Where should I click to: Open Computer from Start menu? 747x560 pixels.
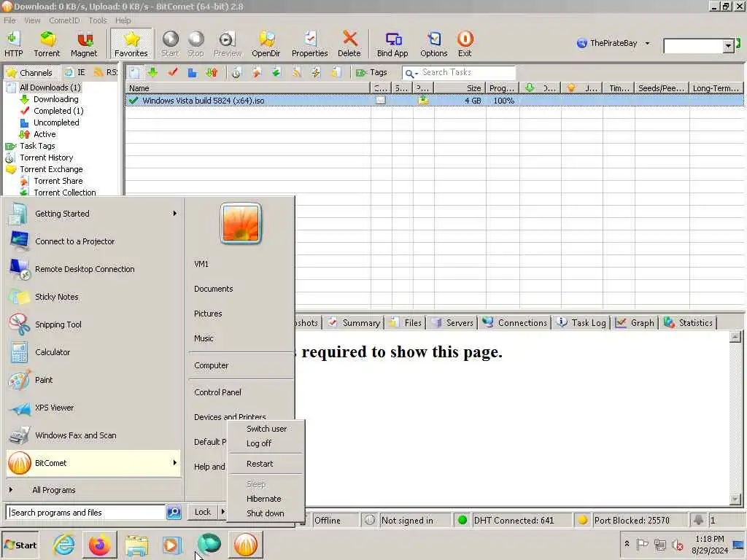tap(211, 365)
